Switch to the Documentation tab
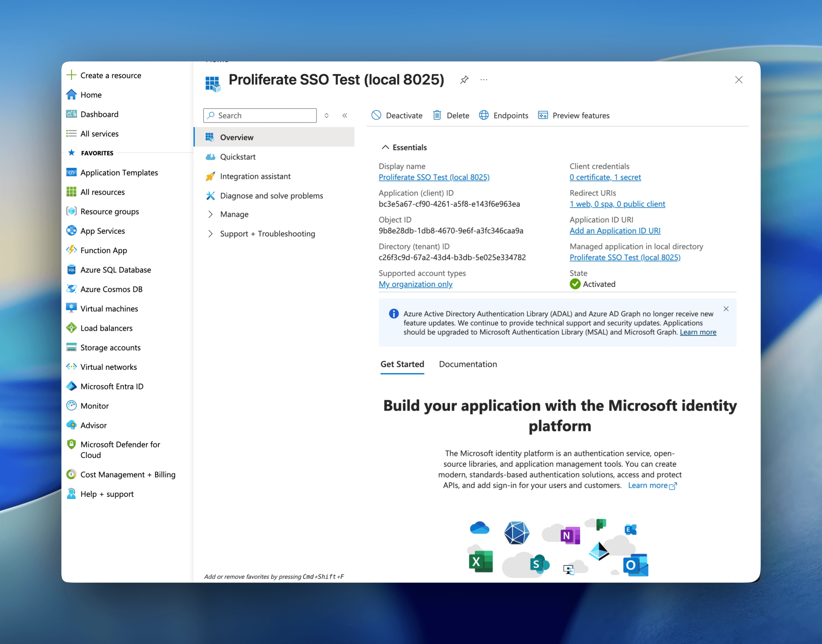Image resolution: width=822 pixels, height=644 pixels. [x=468, y=364]
